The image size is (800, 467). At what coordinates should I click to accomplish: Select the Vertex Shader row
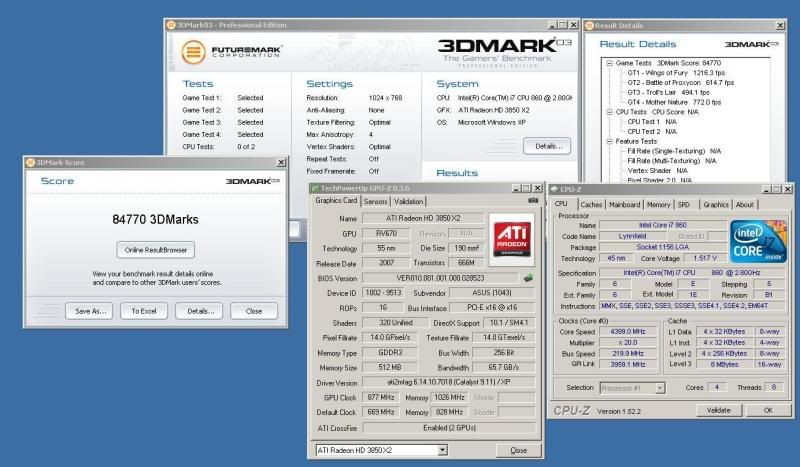tap(657, 170)
